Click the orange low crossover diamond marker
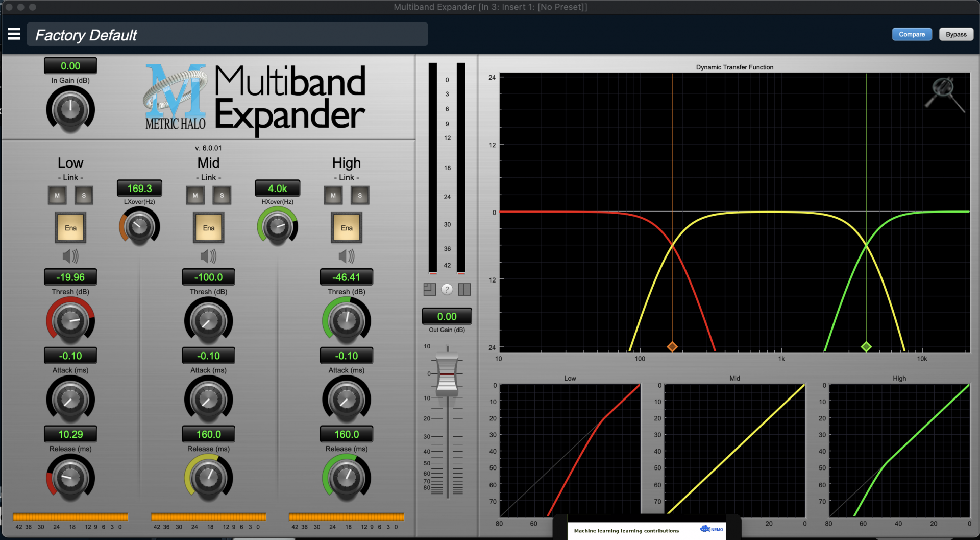The width and height of the screenshot is (980, 540). [x=672, y=347]
